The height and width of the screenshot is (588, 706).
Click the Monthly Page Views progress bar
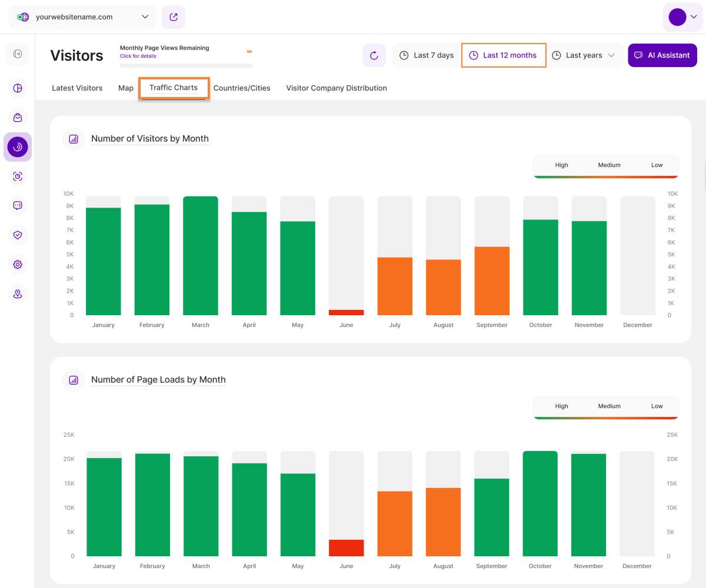click(x=186, y=65)
